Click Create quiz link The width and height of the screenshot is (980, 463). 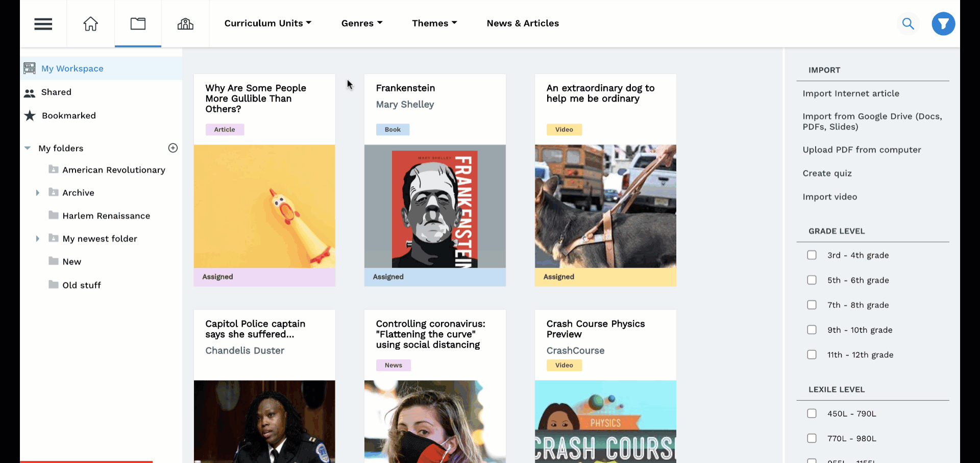click(827, 173)
